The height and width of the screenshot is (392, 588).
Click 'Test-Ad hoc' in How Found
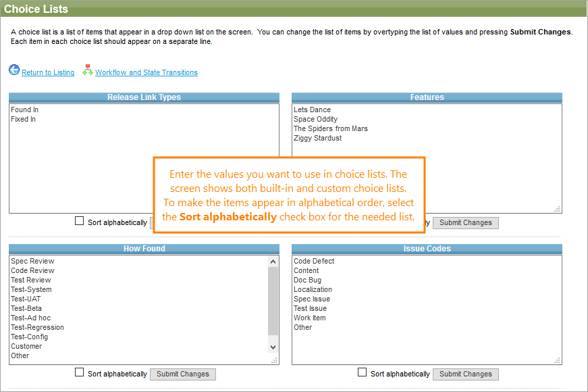coord(31,318)
